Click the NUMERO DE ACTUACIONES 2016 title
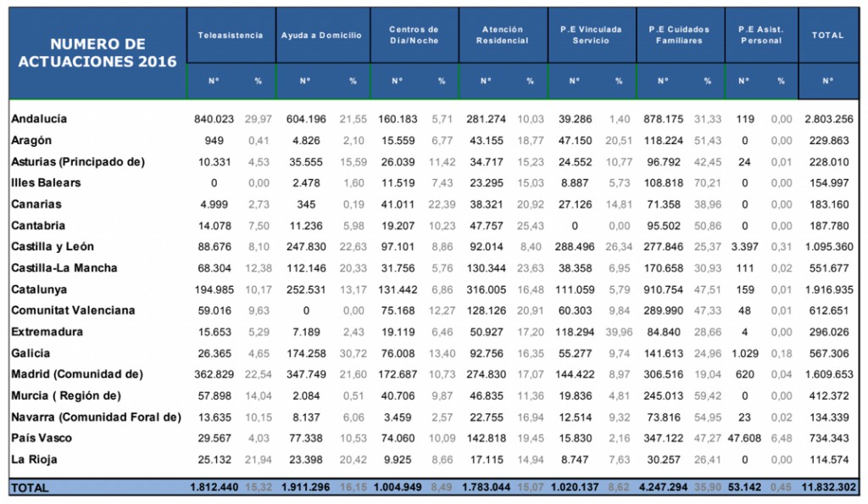 [x=97, y=53]
